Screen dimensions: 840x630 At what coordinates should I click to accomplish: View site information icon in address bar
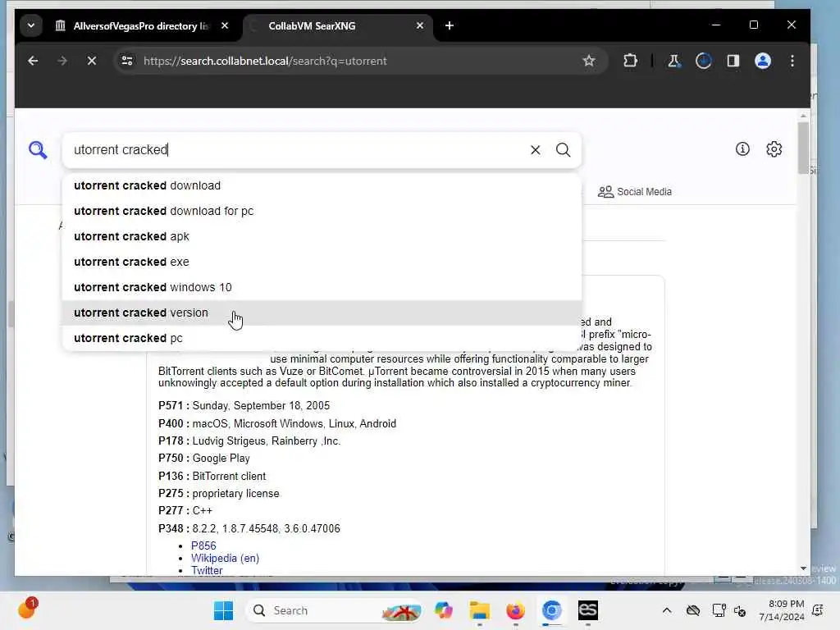pyautogui.click(x=127, y=61)
